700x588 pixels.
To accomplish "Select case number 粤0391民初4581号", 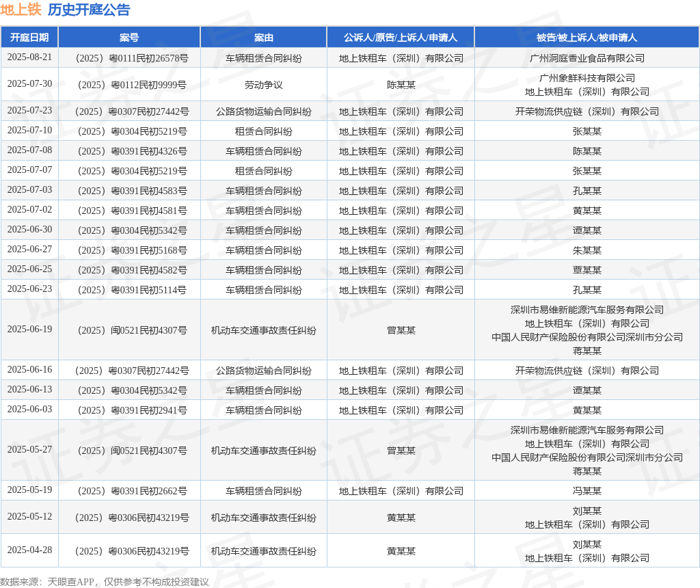I will (132, 211).
